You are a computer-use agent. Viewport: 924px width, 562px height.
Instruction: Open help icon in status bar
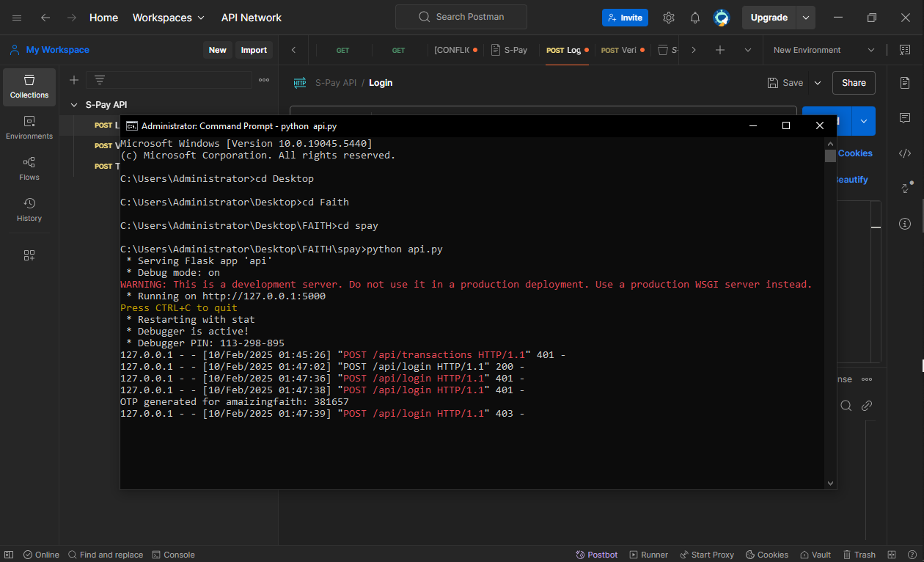click(912, 555)
